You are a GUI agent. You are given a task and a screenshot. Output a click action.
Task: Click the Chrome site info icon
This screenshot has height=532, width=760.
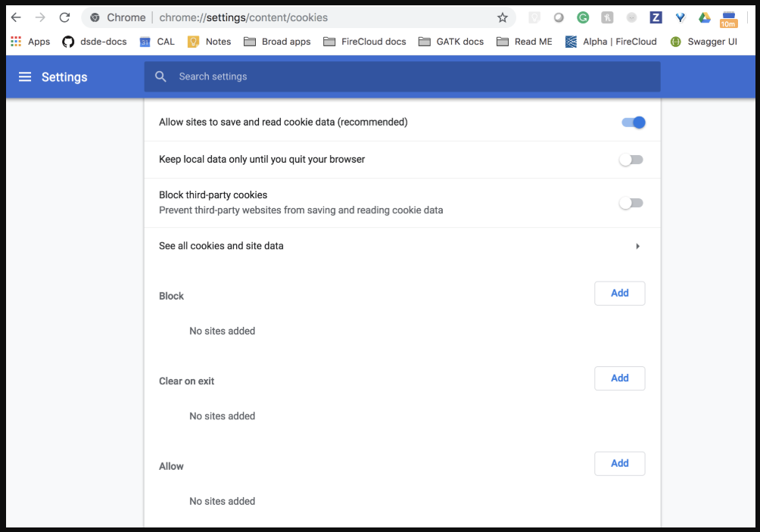tap(95, 18)
